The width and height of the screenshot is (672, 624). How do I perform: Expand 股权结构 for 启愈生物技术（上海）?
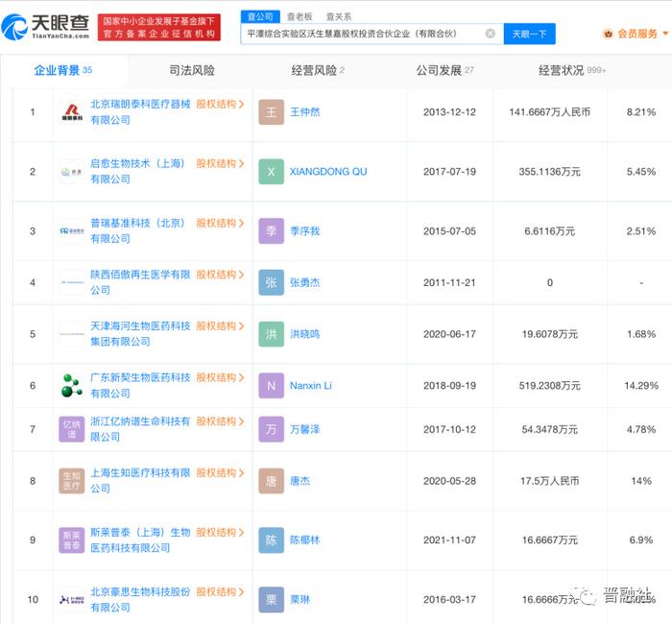pyautogui.click(x=220, y=164)
